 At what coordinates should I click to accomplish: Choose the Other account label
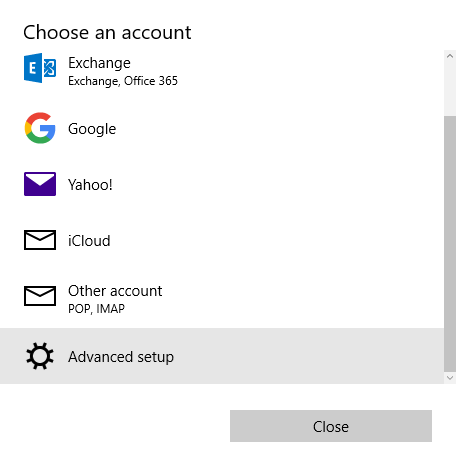pos(115,291)
